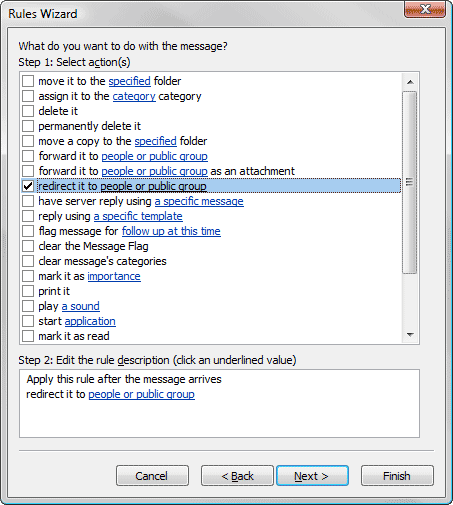Open 'people or public group' link in Step 2 description
This screenshot has width=453, height=505.
tap(141, 394)
